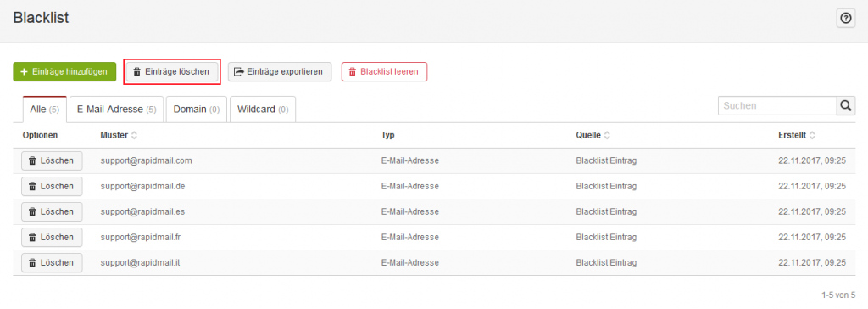The width and height of the screenshot is (868, 309).
Task: Sort by Erstellt column arrows
Action: point(811,135)
